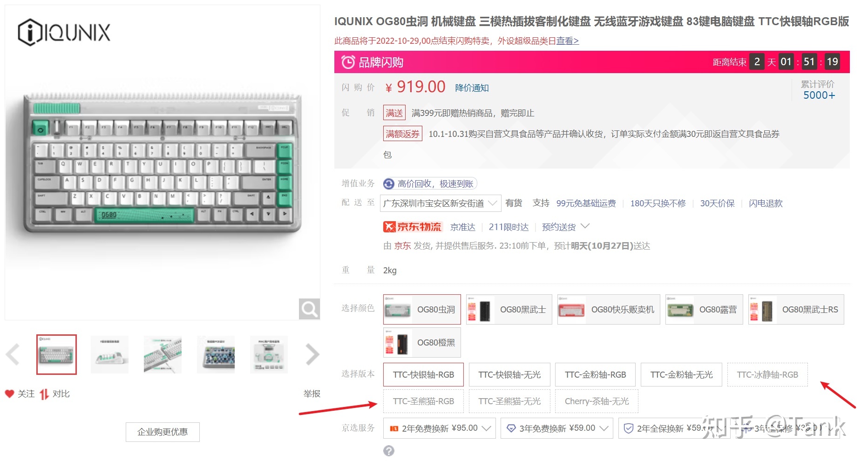
Task: Select the TTC-快银轴-无光 version option
Action: pyautogui.click(x=509, y=375)
